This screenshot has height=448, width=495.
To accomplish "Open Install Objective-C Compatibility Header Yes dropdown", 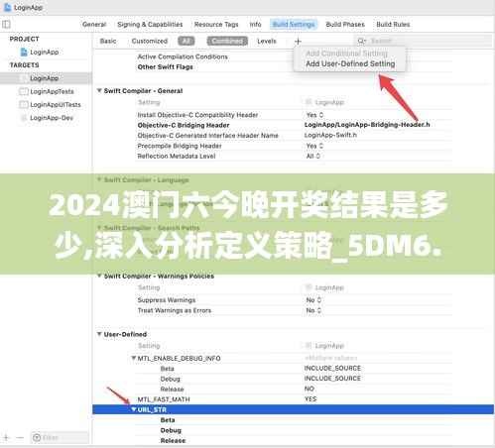I will tap(314, 115).
